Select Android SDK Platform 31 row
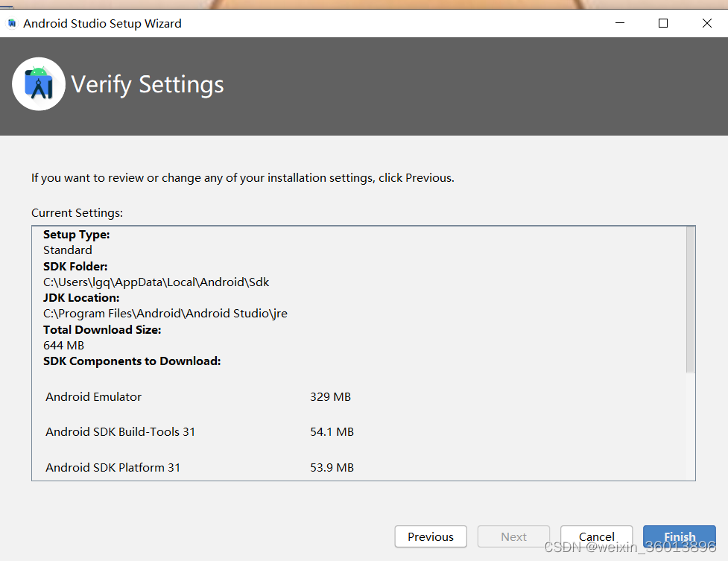This screenshot has height=561, width=728. [200, 467]
